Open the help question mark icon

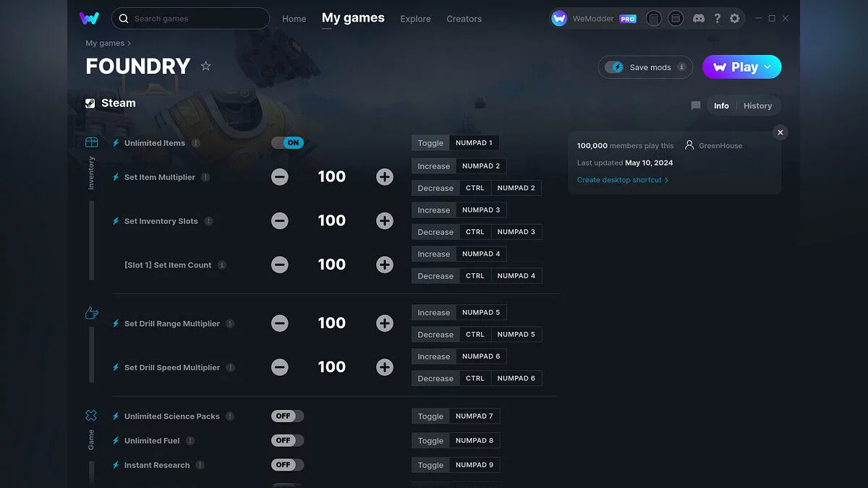[717, 19]
